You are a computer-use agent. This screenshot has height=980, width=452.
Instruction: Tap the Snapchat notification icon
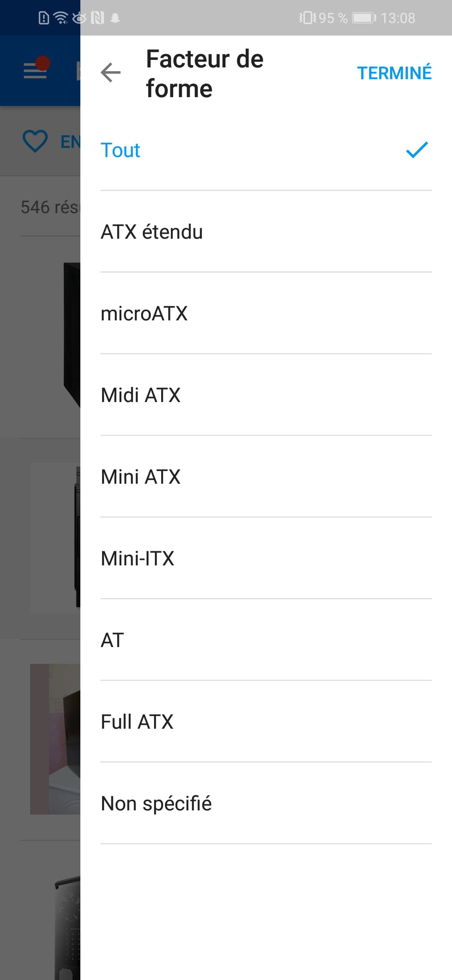[x=115, y=18]
